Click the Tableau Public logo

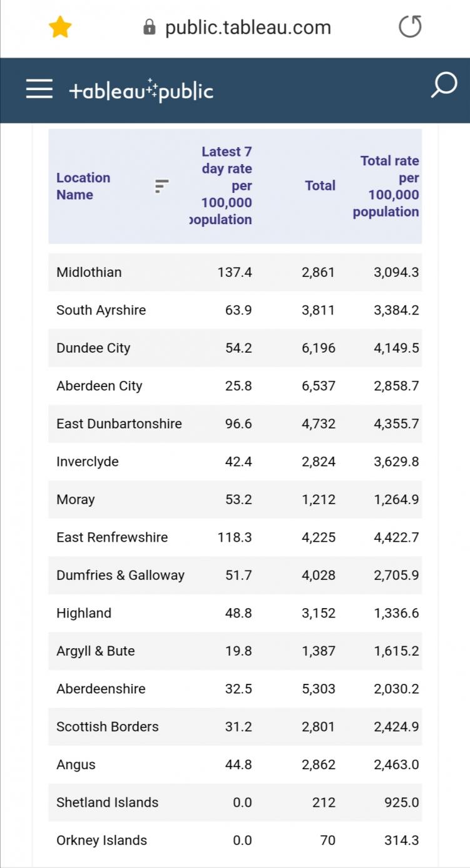[x=141, y=90]
